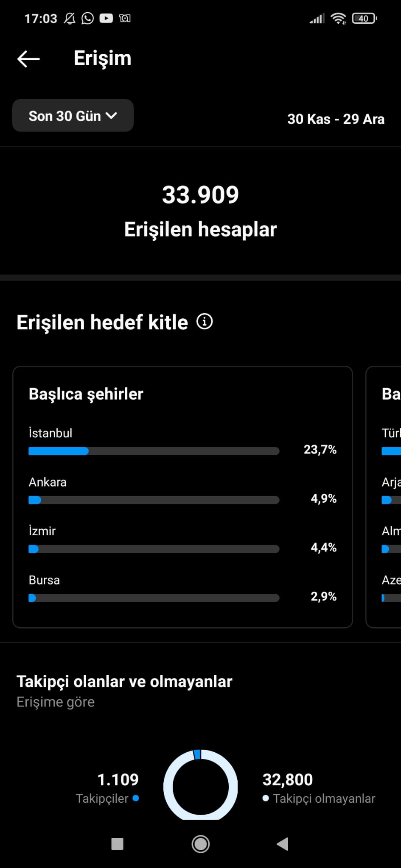Open the partially visible countries card
Image resolution: width=401 pixels, height=868 pixels.
(x=384, y=497)
